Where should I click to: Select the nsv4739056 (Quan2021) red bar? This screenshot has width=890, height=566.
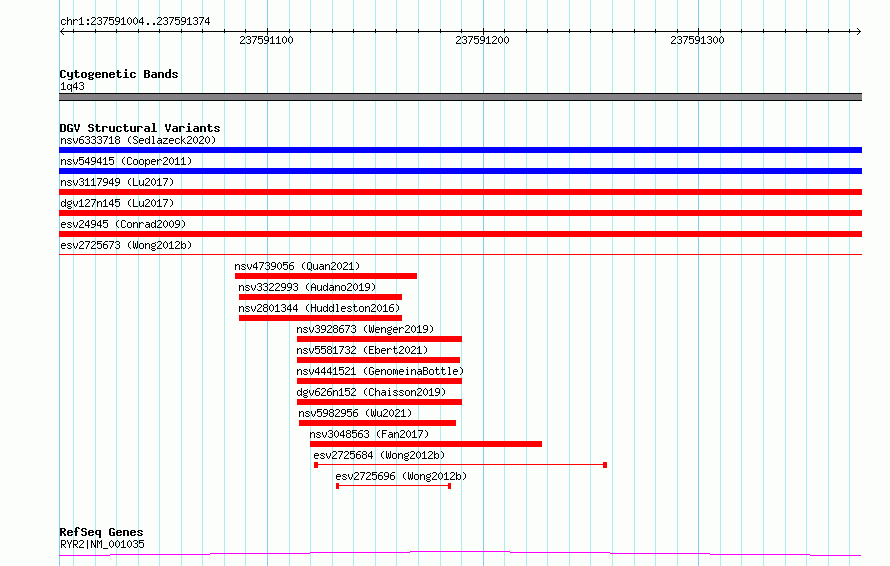[326, 276]
